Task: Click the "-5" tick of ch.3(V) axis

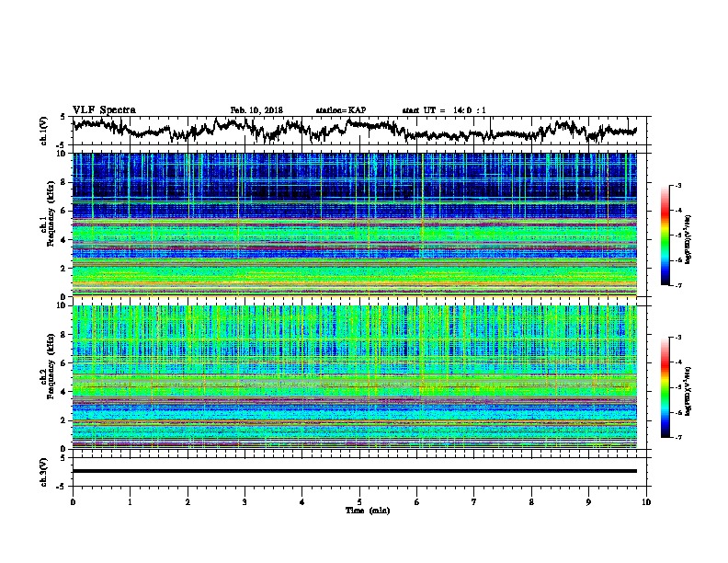Action: tap(61, 487)
